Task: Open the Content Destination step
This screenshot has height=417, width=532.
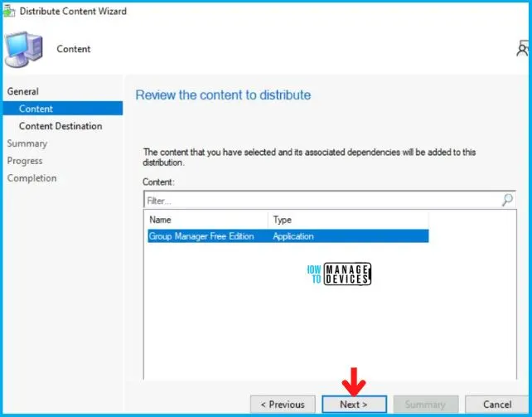Action: click(x=60, y=126)
